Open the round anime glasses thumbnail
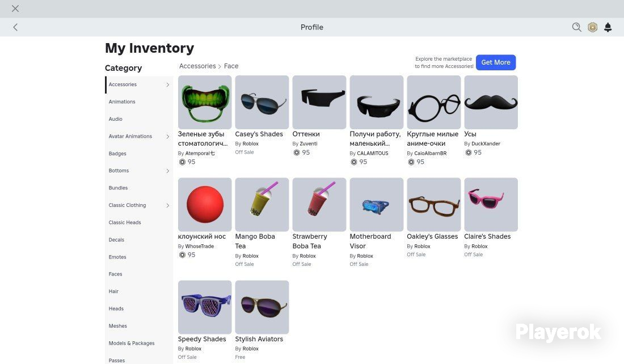 click(x=434, y=102)
